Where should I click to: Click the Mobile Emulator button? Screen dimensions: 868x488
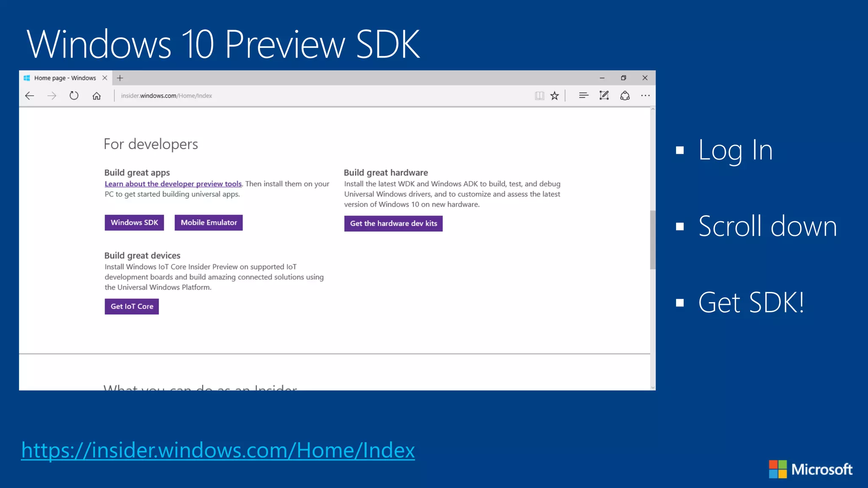209,223
